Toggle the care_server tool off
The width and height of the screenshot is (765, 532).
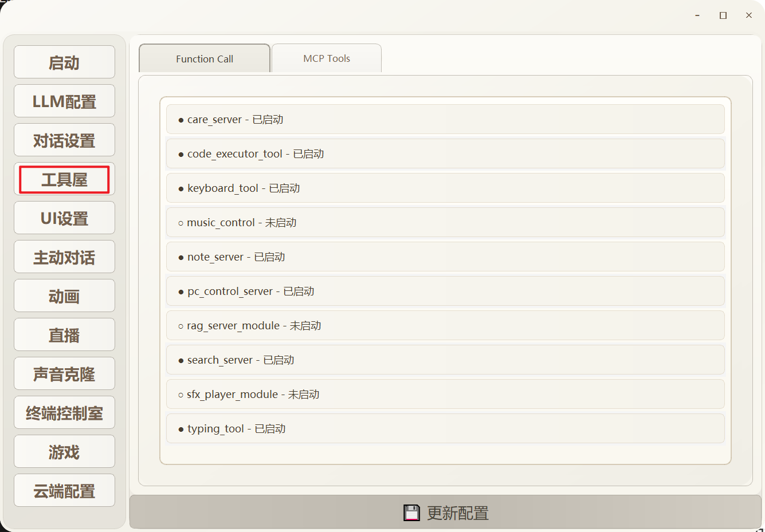click(445, 120)
